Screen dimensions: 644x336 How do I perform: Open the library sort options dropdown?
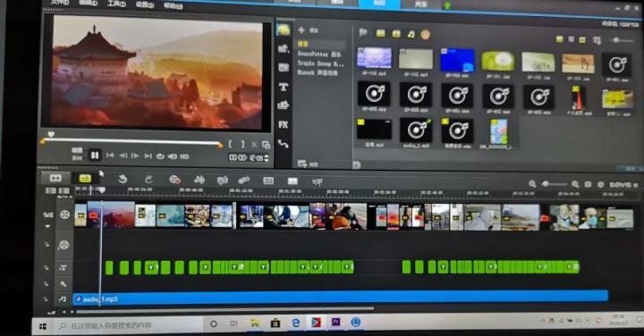(x=597, y=40)
